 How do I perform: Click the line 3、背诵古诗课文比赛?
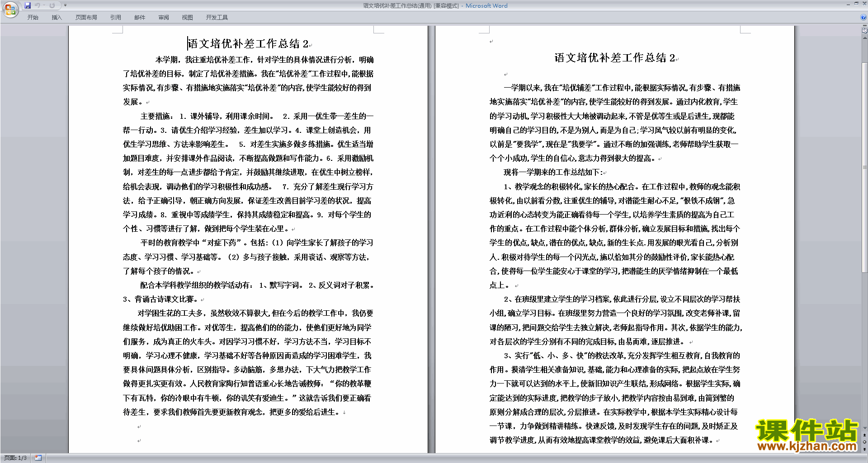[160, 299]
